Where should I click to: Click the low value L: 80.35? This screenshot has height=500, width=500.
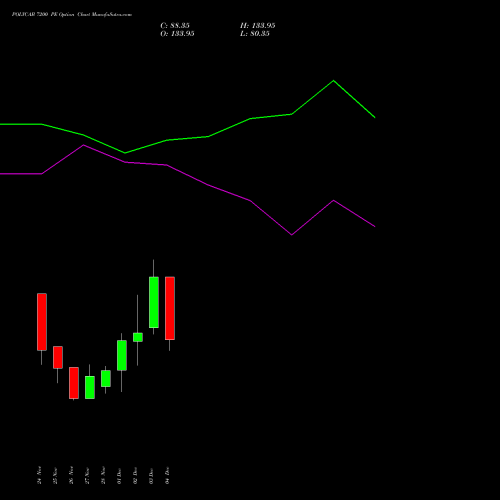[x=255, y=34]
